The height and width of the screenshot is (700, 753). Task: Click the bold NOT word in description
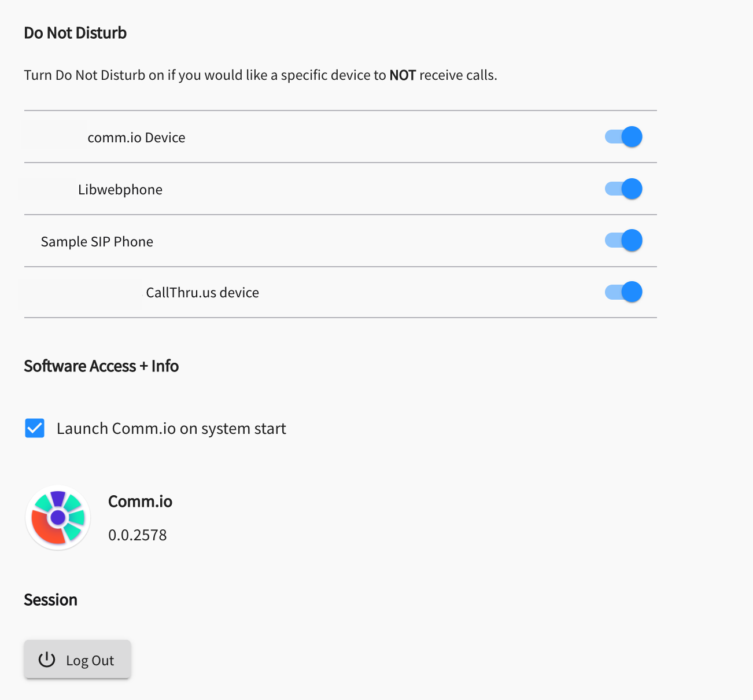tap(403, 75)
